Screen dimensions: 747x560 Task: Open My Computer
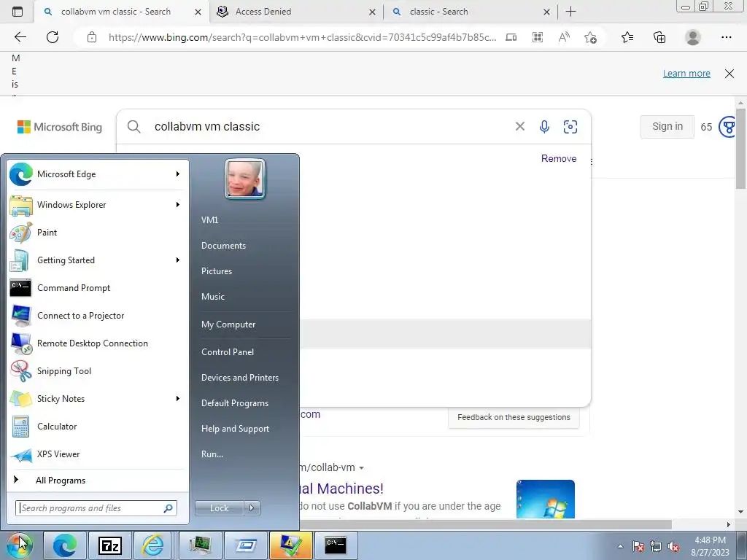(x=228, y=324)
